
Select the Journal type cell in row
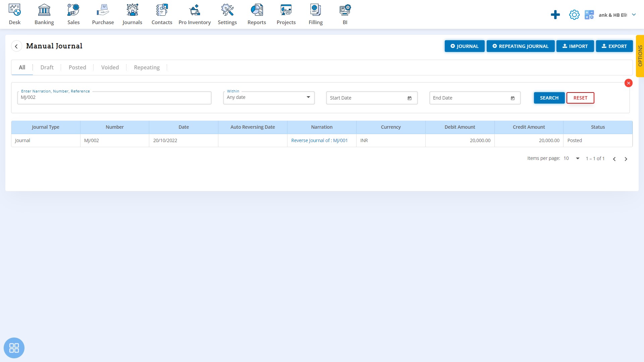coord(46,140)
